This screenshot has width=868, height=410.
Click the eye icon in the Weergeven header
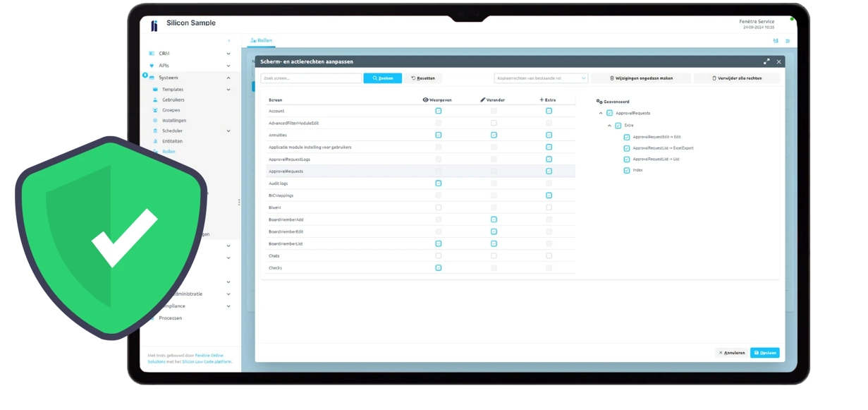tap(425, 100)
